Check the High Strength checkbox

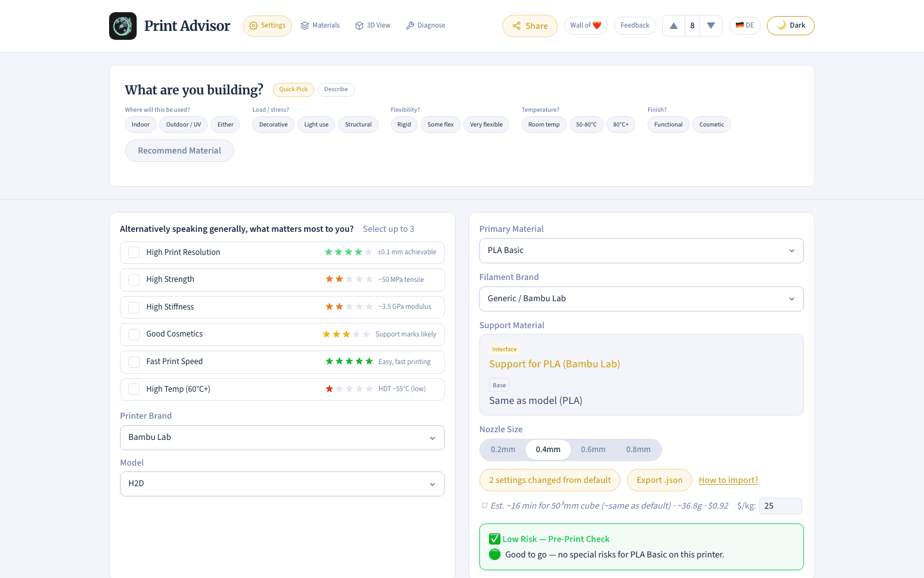pyautogui.click(x=134, y=279)
